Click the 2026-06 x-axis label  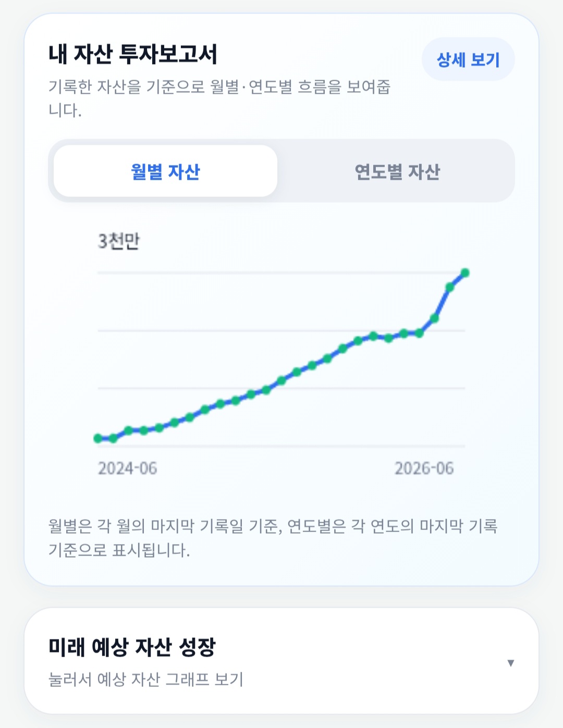coord(424,468)
